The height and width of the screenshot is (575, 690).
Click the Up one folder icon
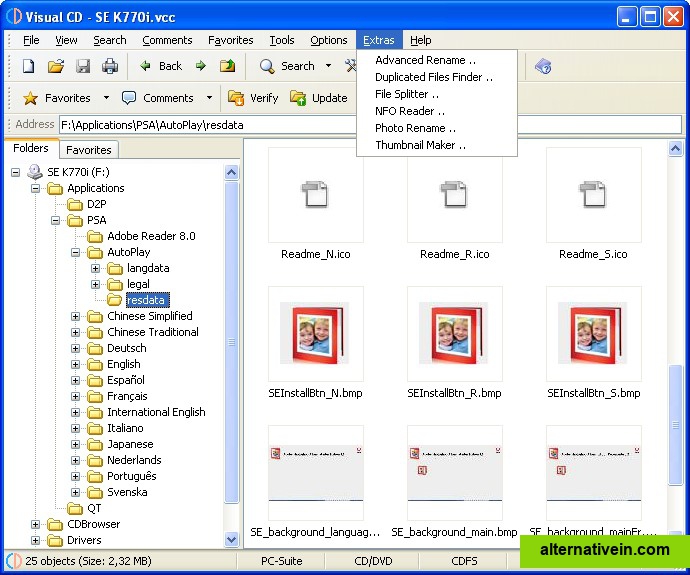click(x=228, y=66)
